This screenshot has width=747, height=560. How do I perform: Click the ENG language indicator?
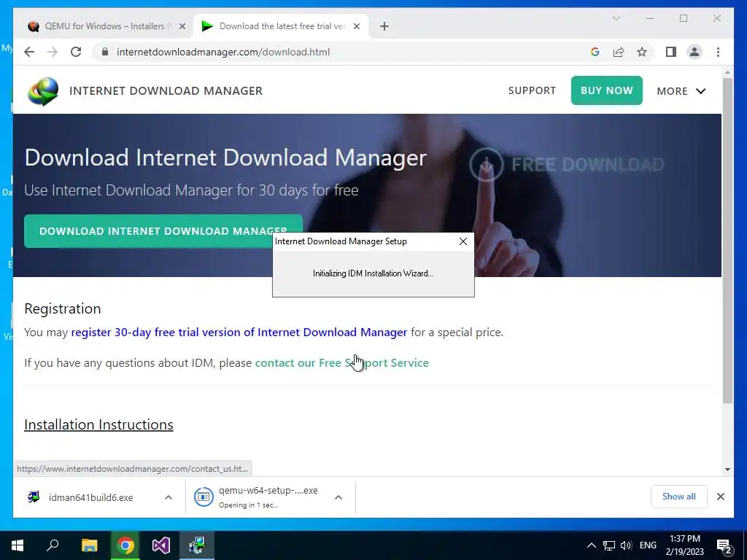coord(648,545)
